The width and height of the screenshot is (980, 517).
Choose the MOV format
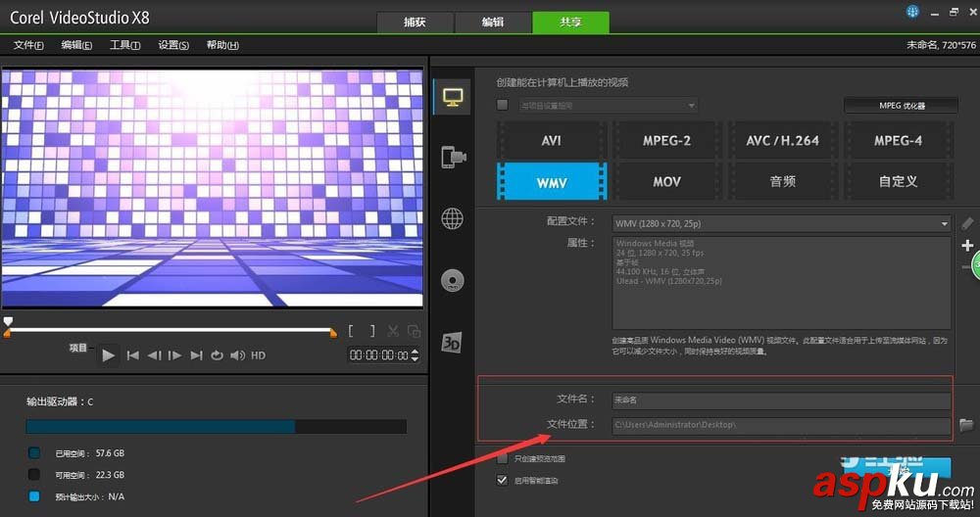click(x=666, y=182)
